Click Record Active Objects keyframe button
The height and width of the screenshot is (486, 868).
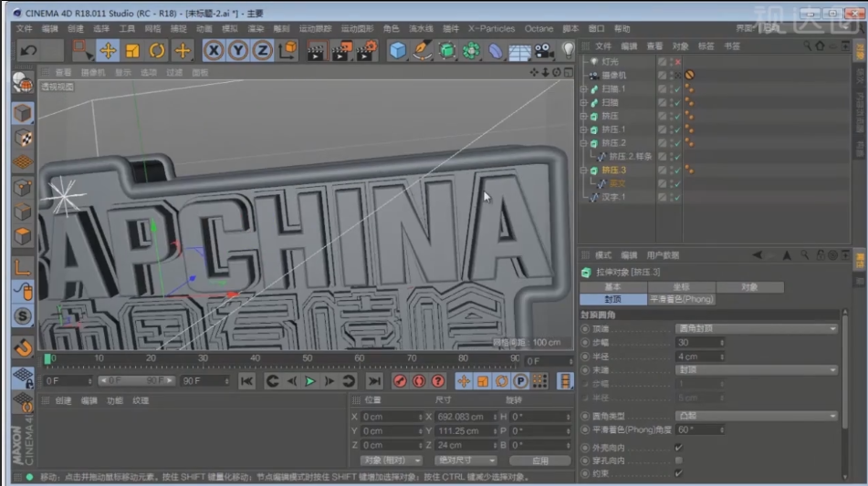click(401, 381)
